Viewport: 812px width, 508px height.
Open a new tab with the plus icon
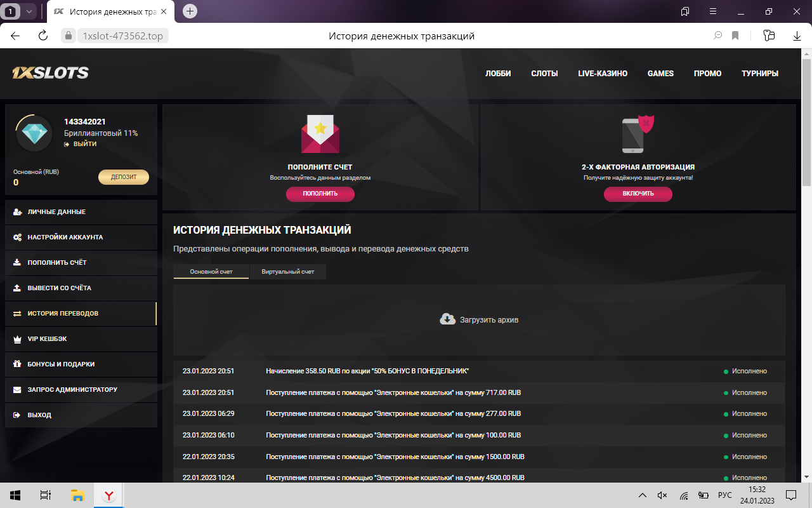coord(190,11)
